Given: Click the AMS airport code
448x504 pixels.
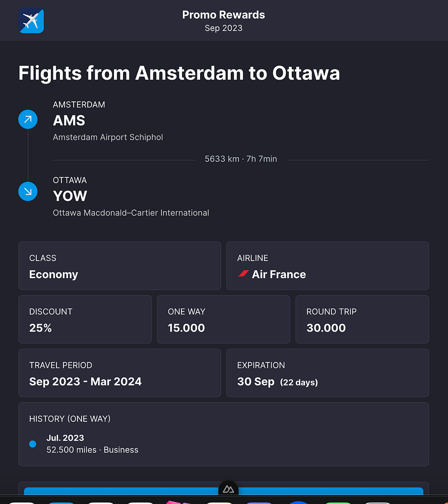Looking at the screenshot, I should pyautogui.click(x=69, y=120).
